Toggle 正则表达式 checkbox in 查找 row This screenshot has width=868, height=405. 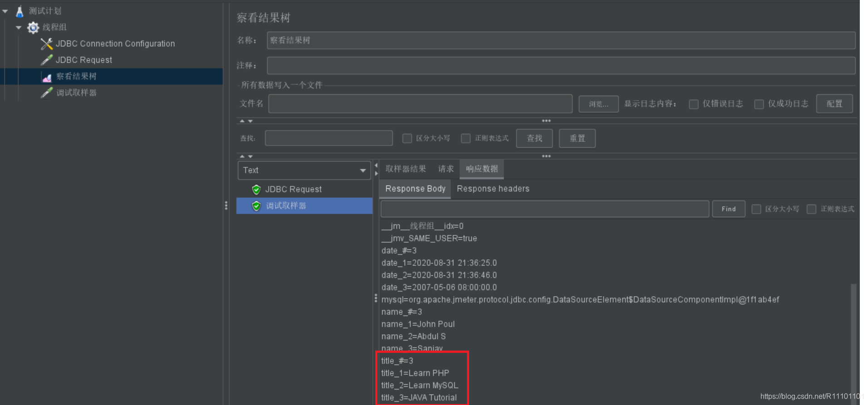[466, 138]
